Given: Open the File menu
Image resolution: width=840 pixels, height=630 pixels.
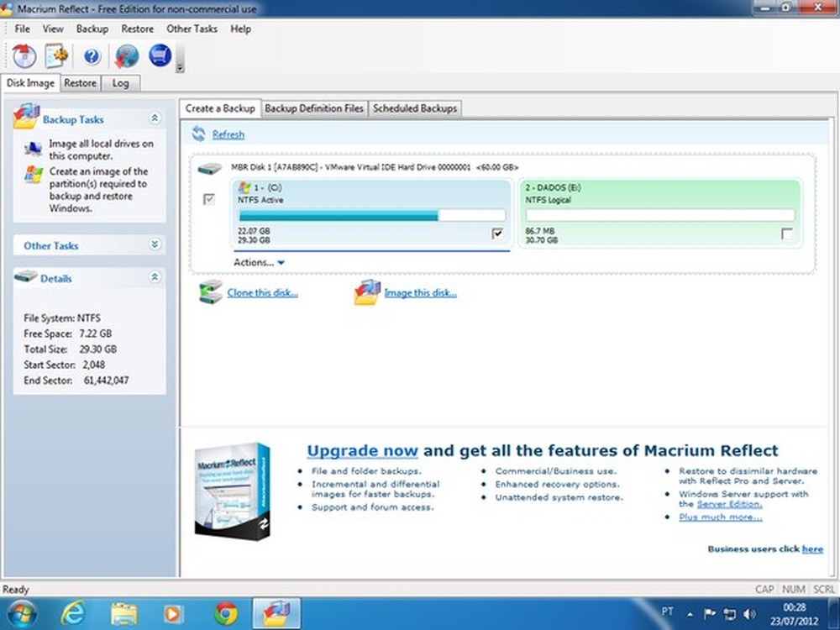Looking at the screenshot, I should pyautogui.click(x=22, y=29).
